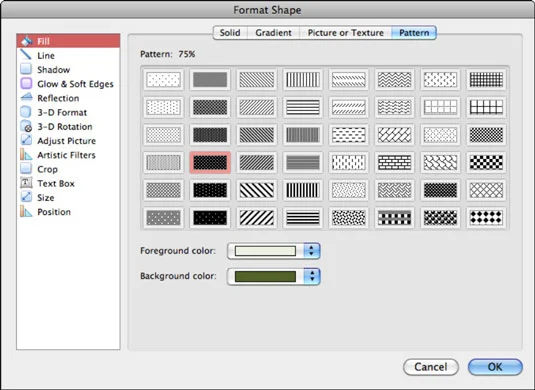Pick the wide downward diagonal fifth row pattern
This screenshot has width=535, height=390.
[x=257, y=190]
